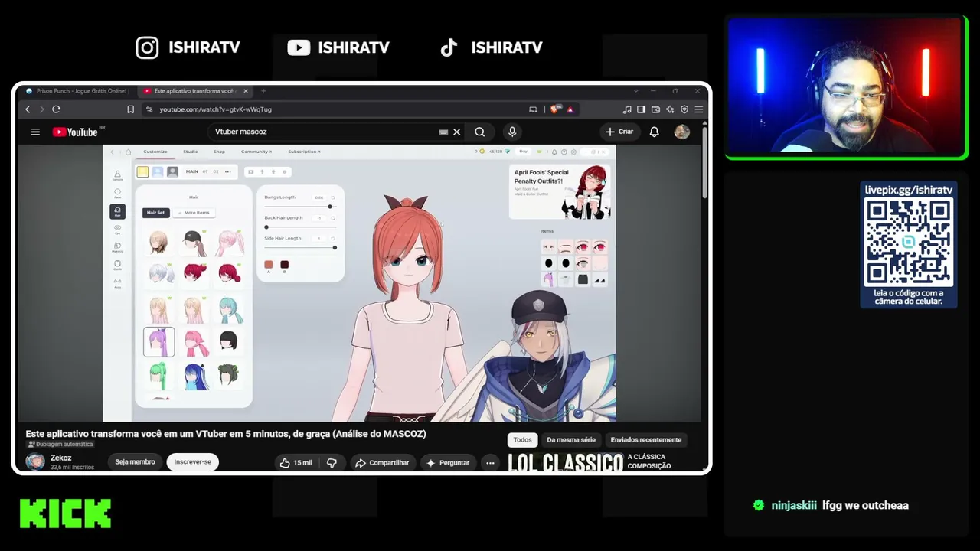Select the yellow background preset square
980x551 pixels.
tap(142, 172)
